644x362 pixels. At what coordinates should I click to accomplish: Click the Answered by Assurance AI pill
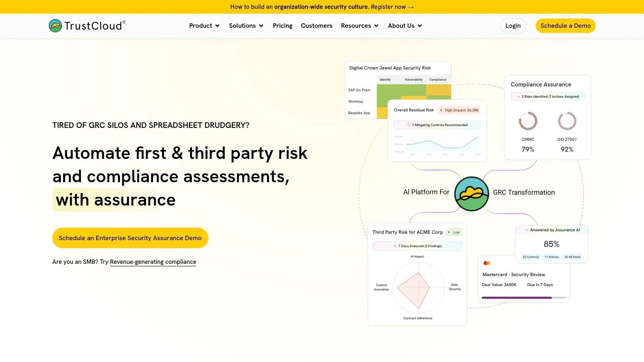(x=552, y=230)
